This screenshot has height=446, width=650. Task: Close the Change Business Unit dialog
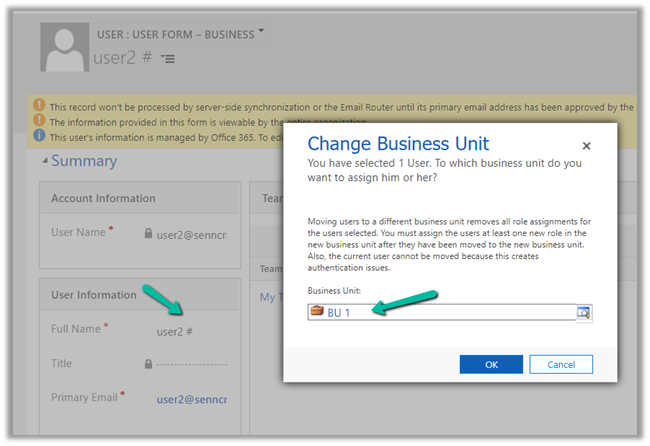tap(586, 146)
